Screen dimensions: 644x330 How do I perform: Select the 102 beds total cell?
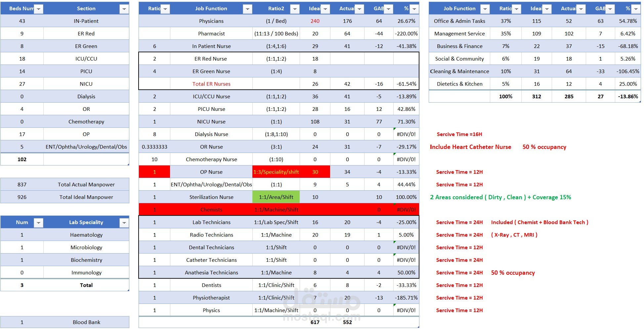[22, 159]
